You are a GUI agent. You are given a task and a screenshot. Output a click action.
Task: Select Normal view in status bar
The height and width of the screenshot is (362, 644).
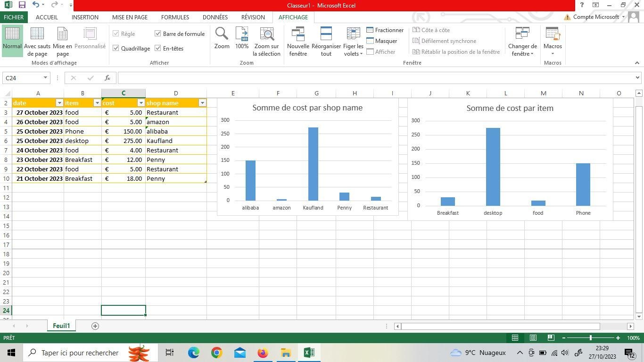point(515,338)
